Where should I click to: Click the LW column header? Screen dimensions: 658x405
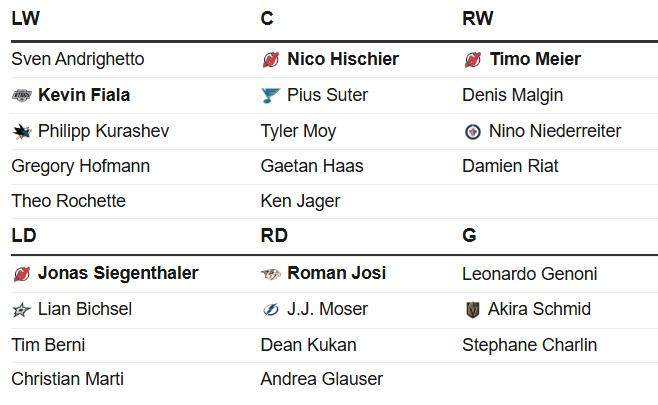[26, 18]
